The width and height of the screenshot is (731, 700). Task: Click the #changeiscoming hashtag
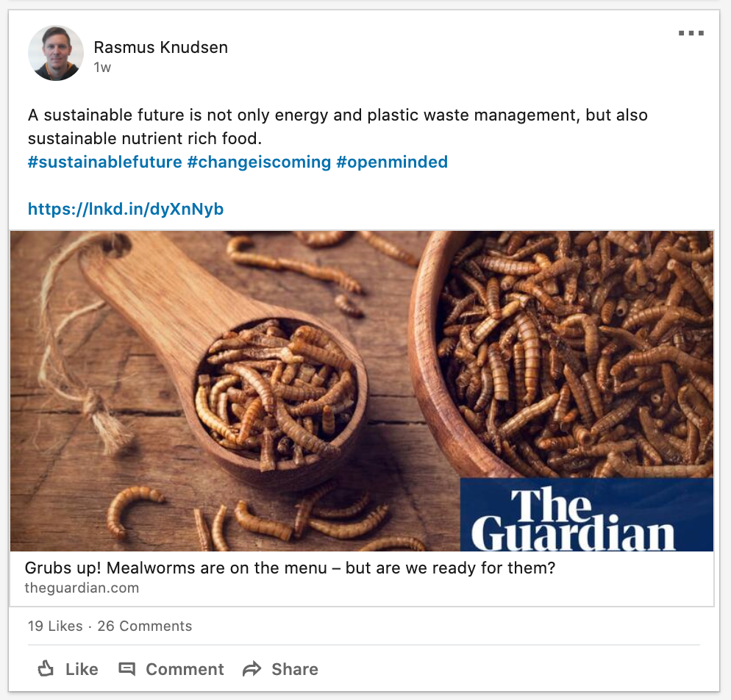pyautogui.click(x=259, y=162)
